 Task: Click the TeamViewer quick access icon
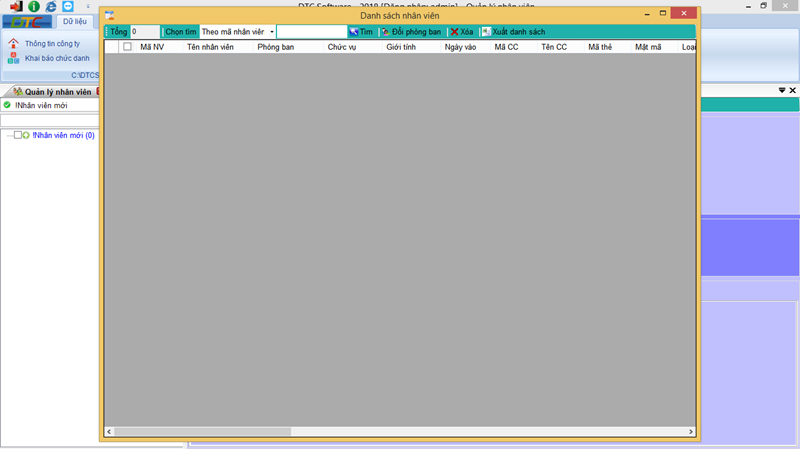[x=68, y=6]
